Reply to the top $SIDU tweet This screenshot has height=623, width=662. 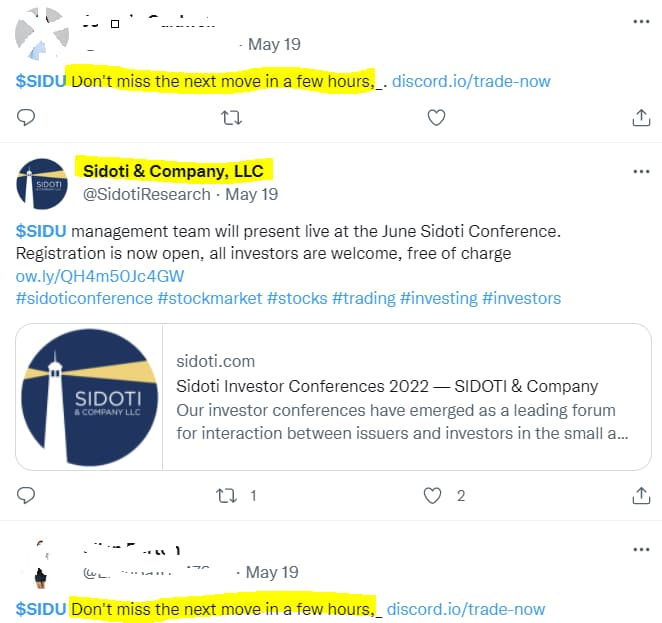(26, 117)
